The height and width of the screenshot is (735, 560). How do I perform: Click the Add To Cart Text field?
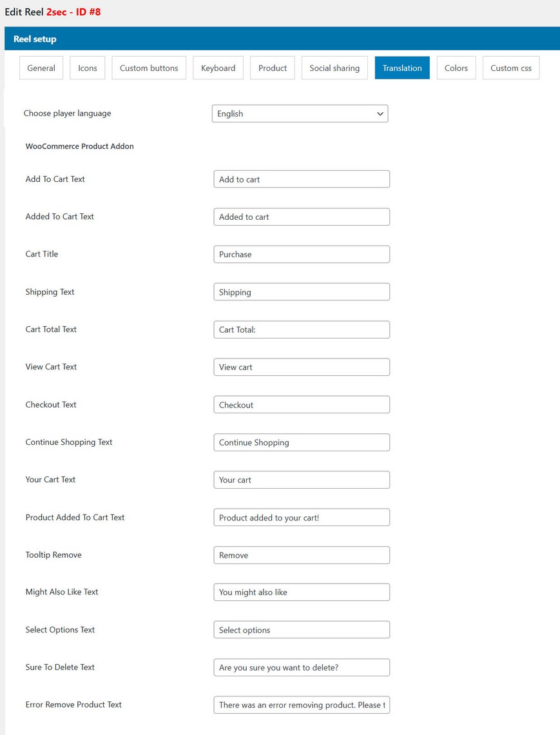pos(302,179)
